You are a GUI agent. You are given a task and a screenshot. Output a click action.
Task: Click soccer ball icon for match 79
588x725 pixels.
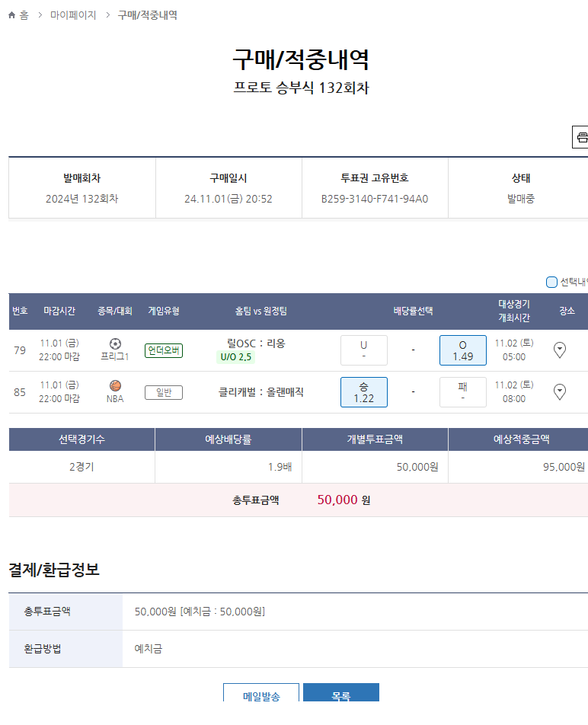tap(116, 343)
